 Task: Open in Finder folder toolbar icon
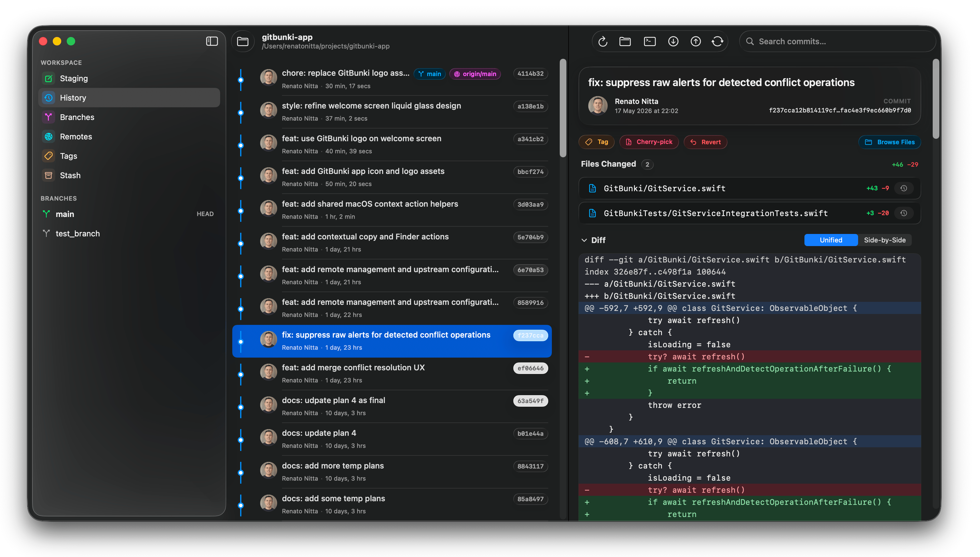tap(625, 41)
